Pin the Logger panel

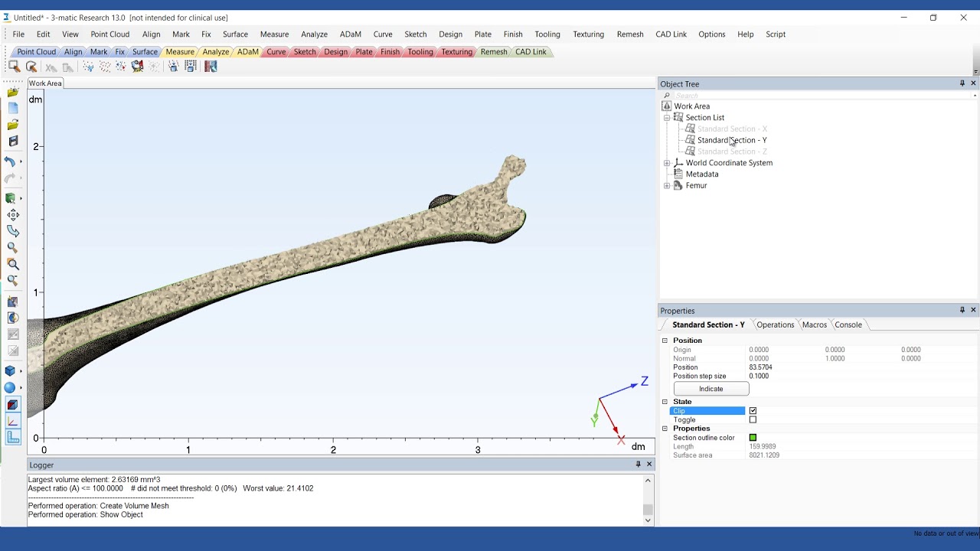pyautogui.click(x=638, y=464)
